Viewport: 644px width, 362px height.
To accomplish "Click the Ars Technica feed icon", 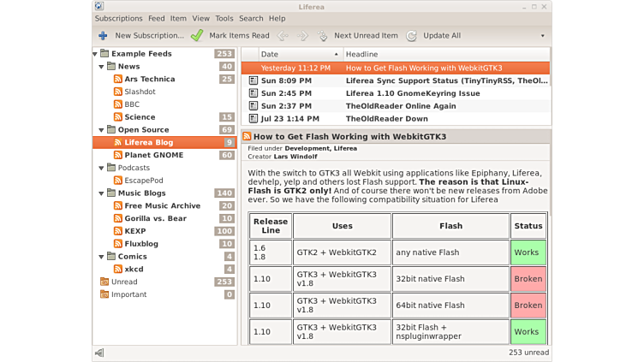I will (x=118, y=79).
